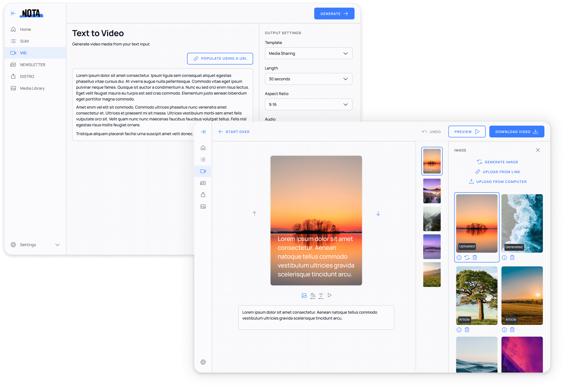Click Populate Using a URL

coord(220,59)
